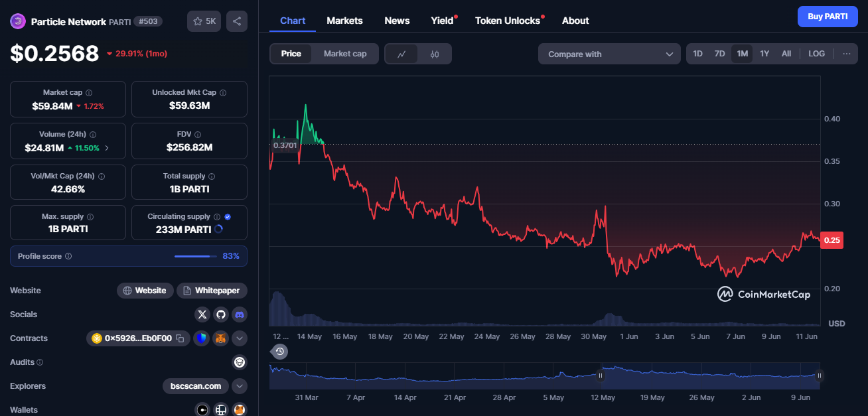
Task: Click the #503 rank badge
Action: click(147, 21)
